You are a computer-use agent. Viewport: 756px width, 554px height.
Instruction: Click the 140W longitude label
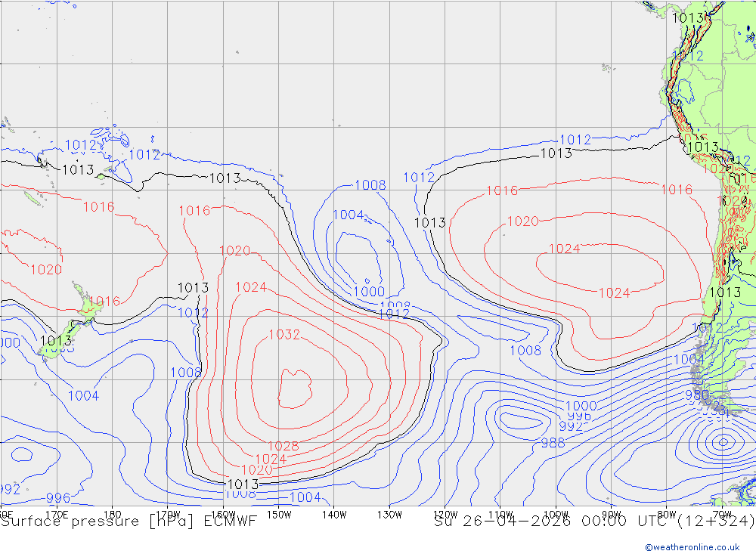334,515
